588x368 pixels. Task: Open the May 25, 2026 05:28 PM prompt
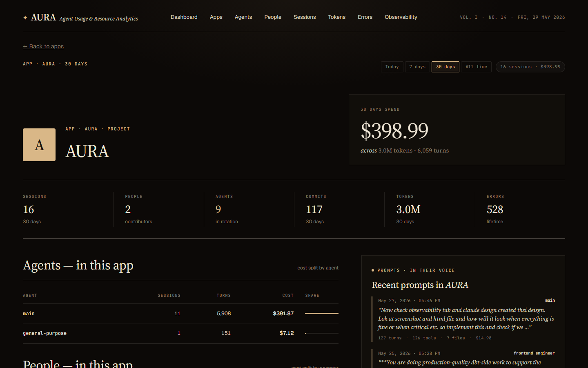point(463,359)
